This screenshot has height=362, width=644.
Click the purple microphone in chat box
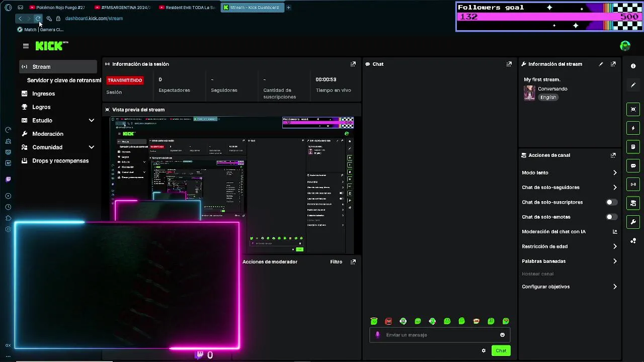[378, 335]
